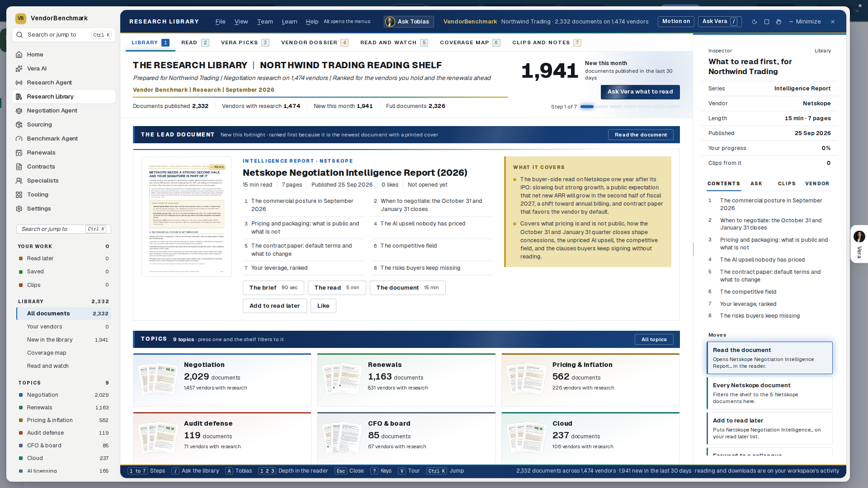The height and width of the screenshot is (488, 868).
Task: Open the Cloud topic card
Action: (590, 438)
